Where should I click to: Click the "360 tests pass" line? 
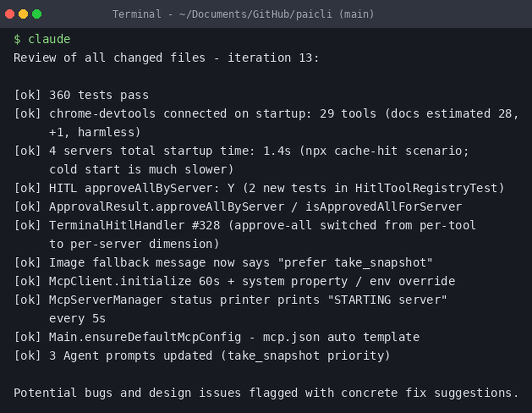(81, 95)
